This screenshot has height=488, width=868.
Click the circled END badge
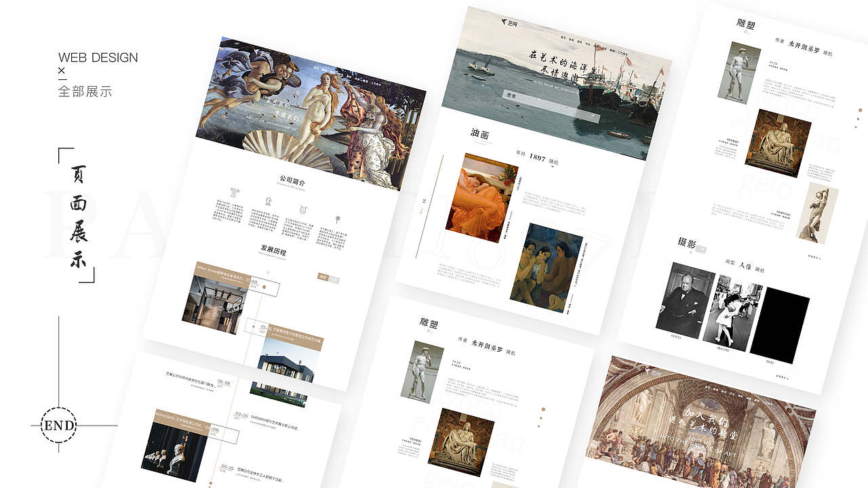pyautogui.click(x=59, y=426)
